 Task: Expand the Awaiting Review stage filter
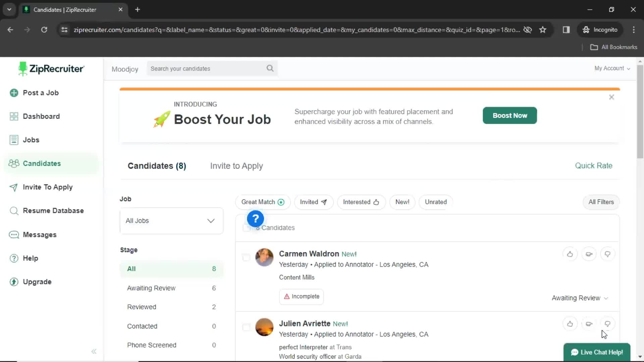click(x=151, y=288)
